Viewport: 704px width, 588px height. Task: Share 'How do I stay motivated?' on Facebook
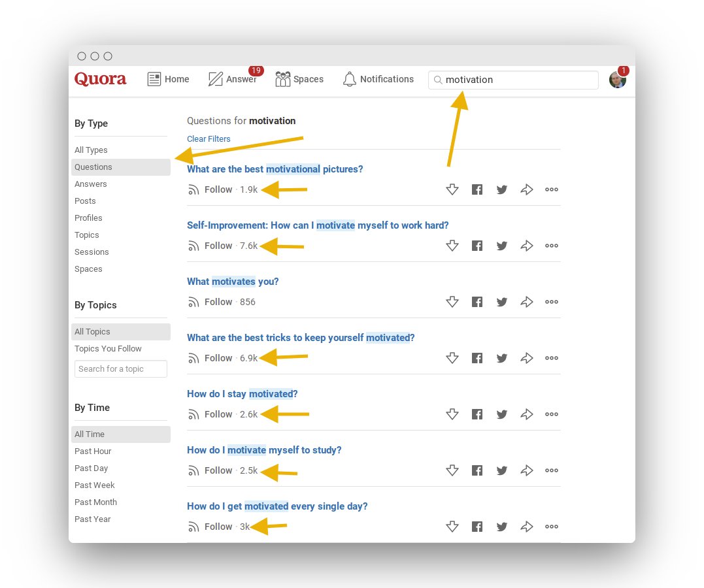coord(477,414)
